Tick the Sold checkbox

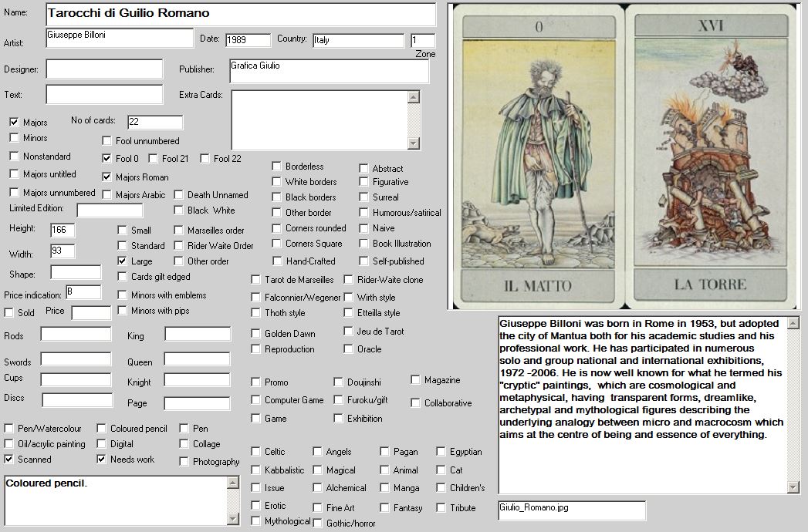pos(9,313)
